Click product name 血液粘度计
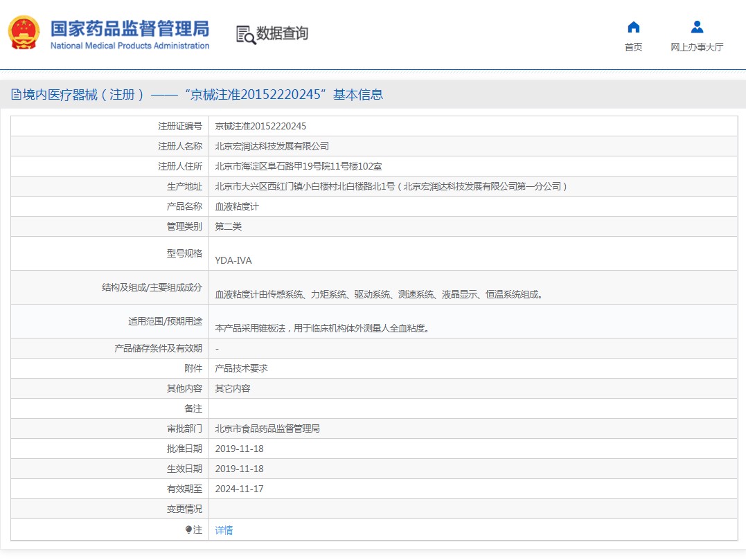The height and width of the screenshot is (560, 746). (x=237, y=206)
